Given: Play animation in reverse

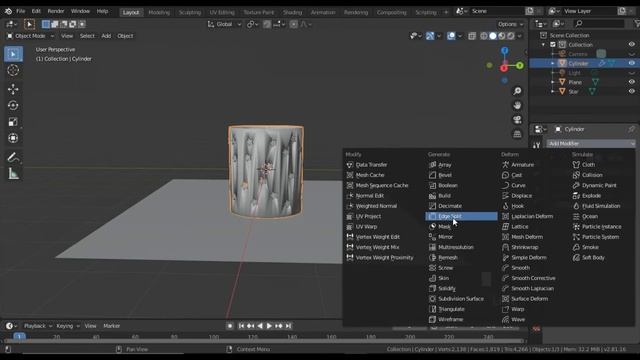Looking at the screenshot, I should 260,326.
